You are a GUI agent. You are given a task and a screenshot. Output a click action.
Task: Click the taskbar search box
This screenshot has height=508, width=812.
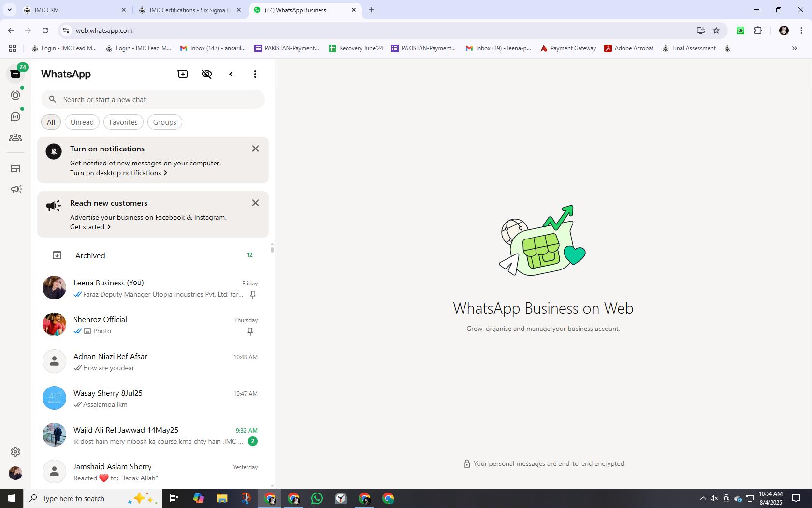tap(93, 498)
